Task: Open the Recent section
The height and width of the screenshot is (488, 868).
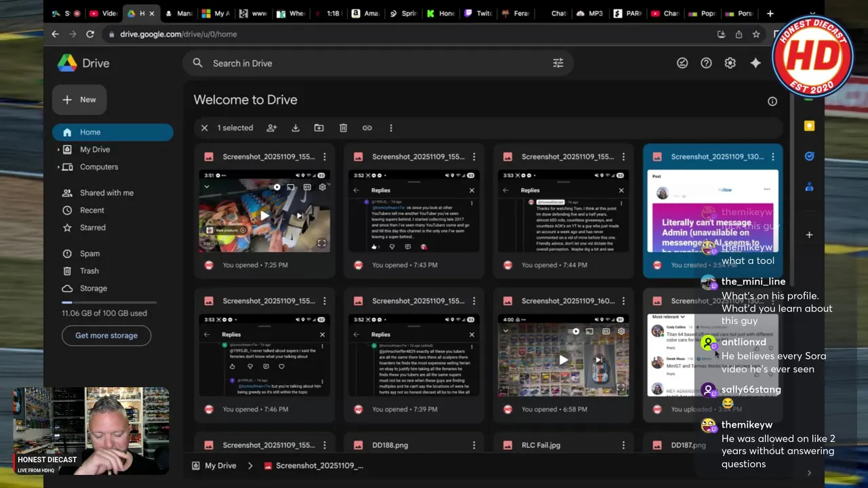Action: tap(92, 210)
